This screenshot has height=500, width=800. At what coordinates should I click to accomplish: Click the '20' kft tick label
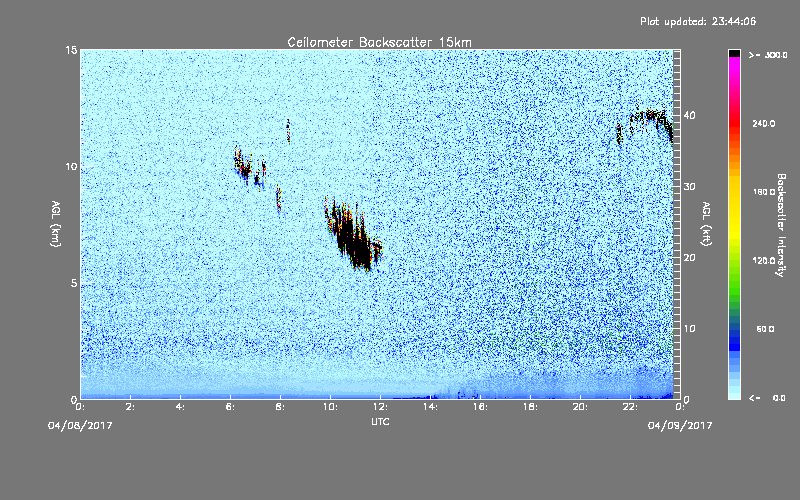(689, 258)
